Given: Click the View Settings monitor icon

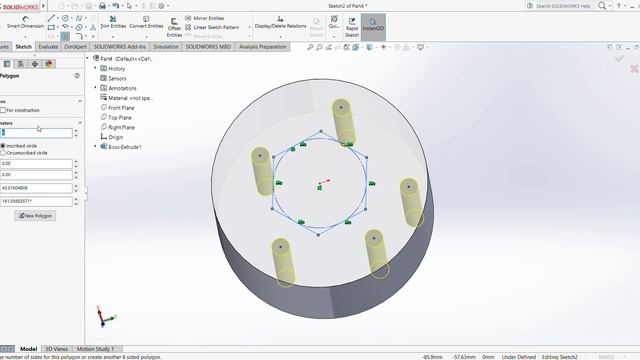Looking at the screenshot, I should tap(420, 47).
